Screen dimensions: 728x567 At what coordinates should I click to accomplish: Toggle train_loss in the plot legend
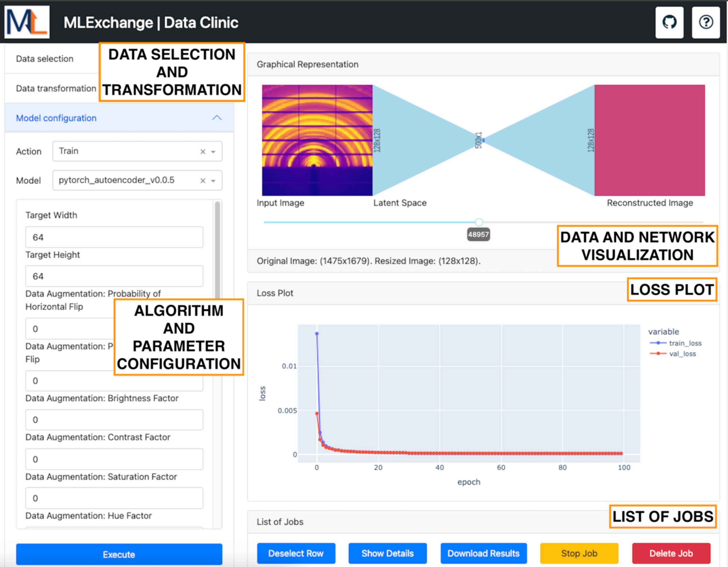pyautogui.click(x=675, y=343)
